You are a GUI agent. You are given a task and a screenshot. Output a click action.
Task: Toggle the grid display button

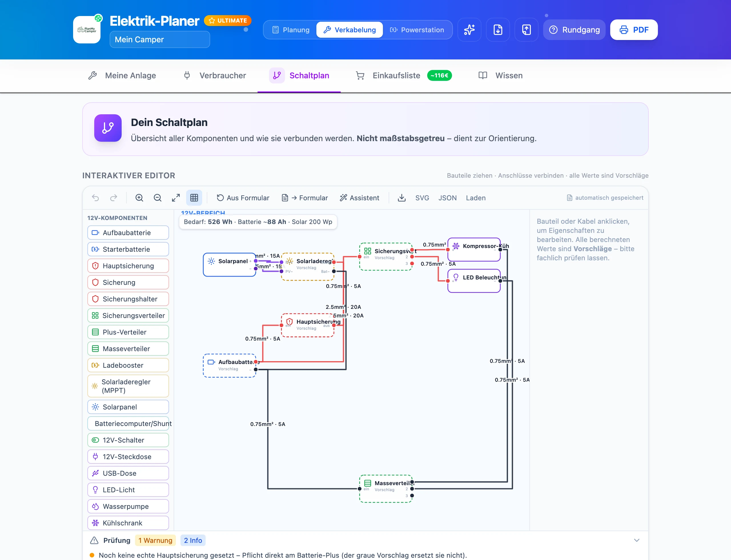[x=194, y=198]
